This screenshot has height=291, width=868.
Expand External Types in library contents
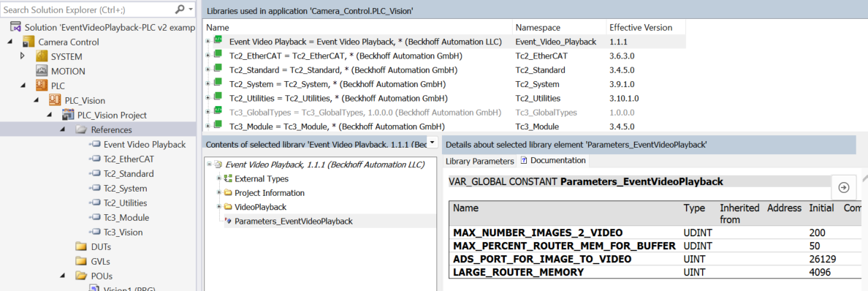coord(219,179)
